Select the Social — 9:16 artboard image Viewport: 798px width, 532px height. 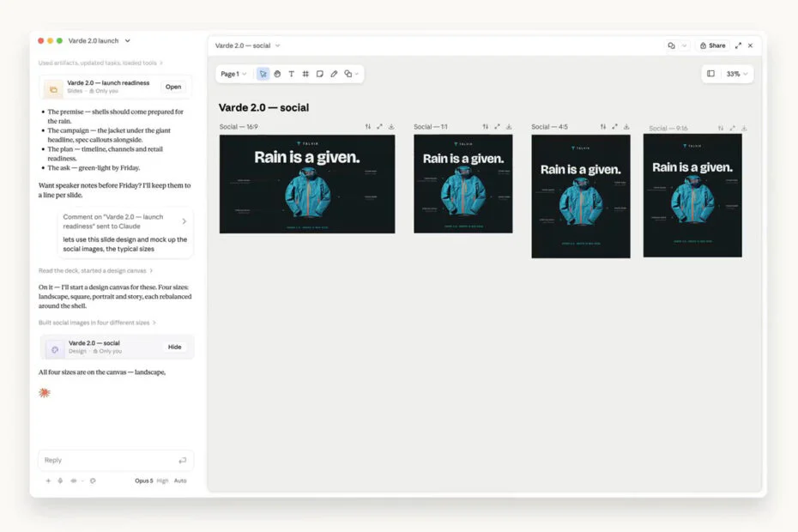click(x=692, y=196)
